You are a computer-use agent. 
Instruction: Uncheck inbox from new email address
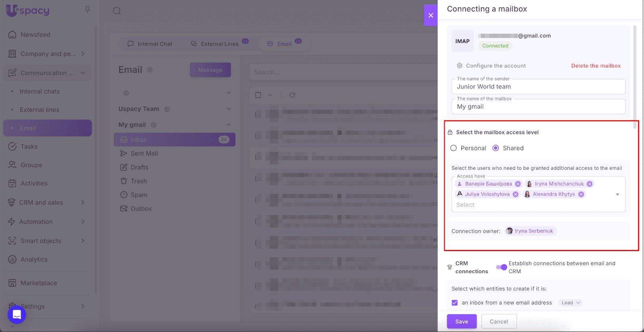[455, 303]
